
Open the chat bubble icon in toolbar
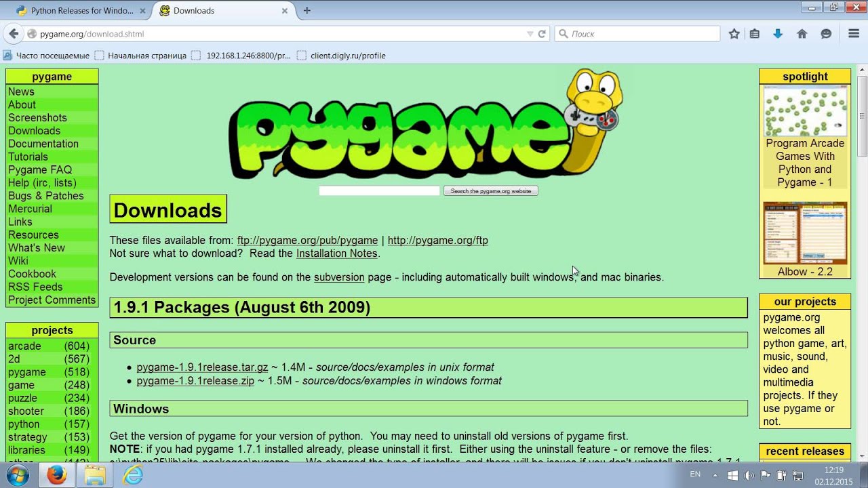point(826,34)
